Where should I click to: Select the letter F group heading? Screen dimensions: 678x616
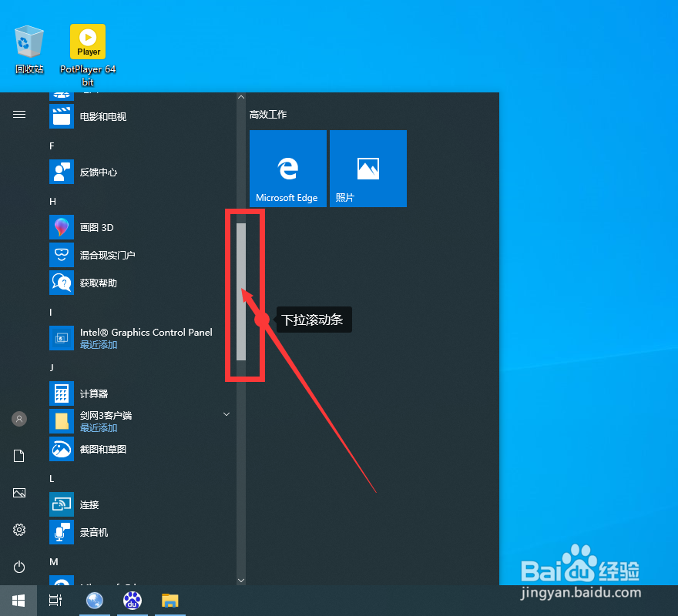point(50,146)
